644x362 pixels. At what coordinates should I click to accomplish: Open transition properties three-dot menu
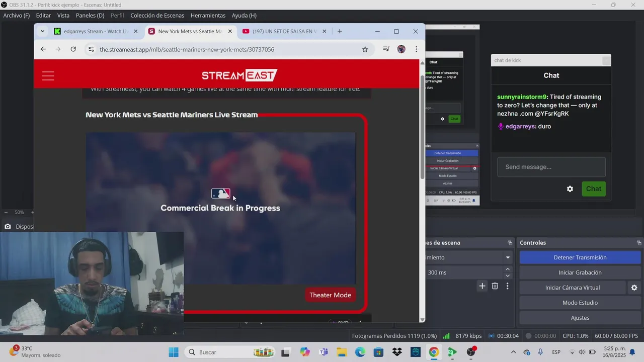click(x=507, y=286)
